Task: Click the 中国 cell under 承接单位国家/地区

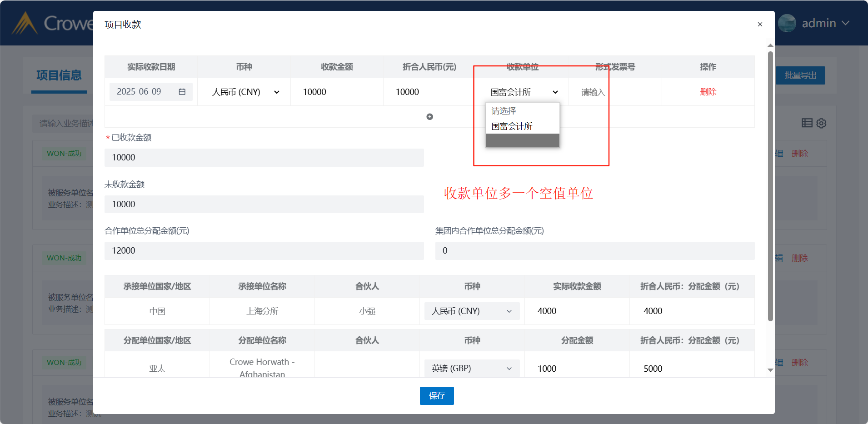Action: pos(157,311)
